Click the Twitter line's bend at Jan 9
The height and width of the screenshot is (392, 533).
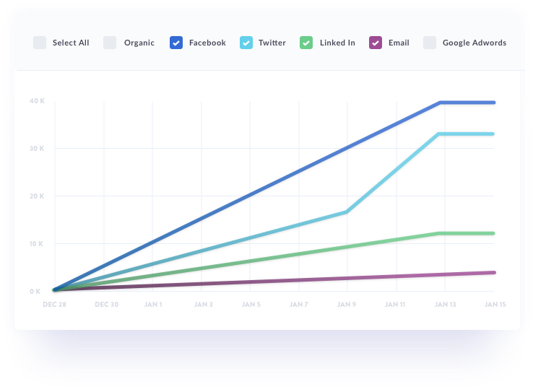click(x=347, y=212)
